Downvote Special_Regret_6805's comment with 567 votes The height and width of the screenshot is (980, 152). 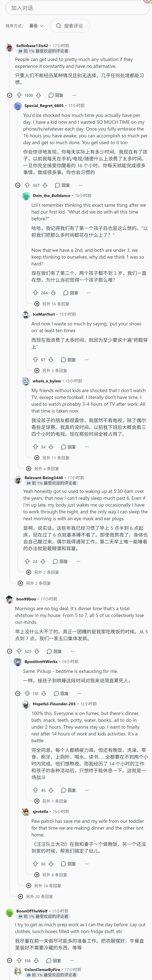45,185
